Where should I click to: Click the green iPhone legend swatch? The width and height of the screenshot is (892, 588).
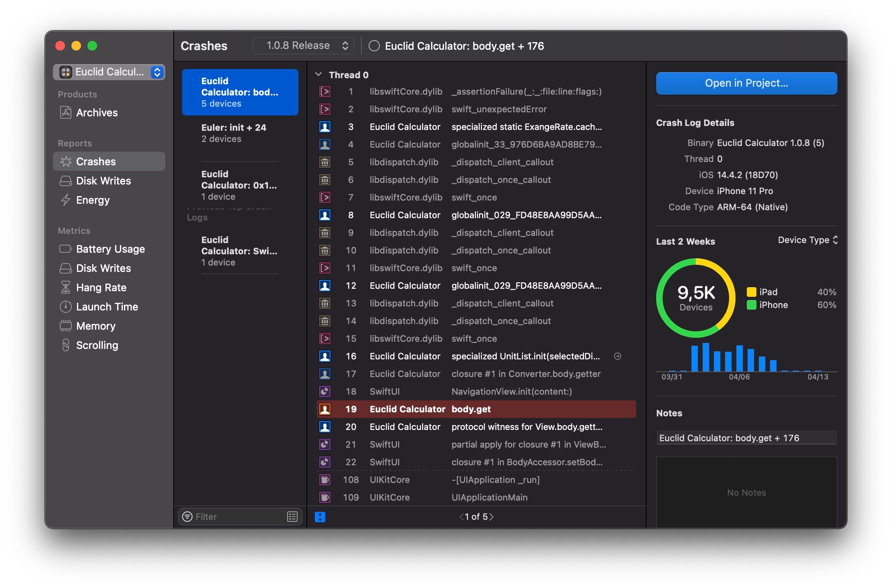(x=751, y=305)
